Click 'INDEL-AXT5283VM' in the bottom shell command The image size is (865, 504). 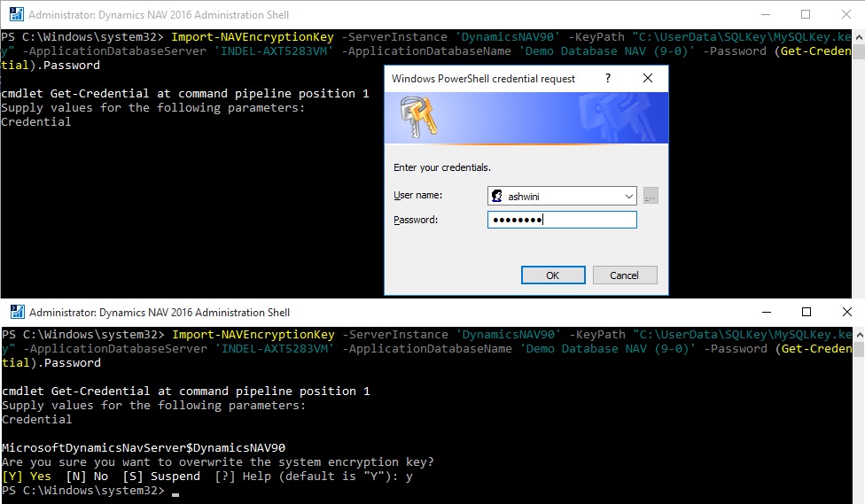[x=275, y=349]
